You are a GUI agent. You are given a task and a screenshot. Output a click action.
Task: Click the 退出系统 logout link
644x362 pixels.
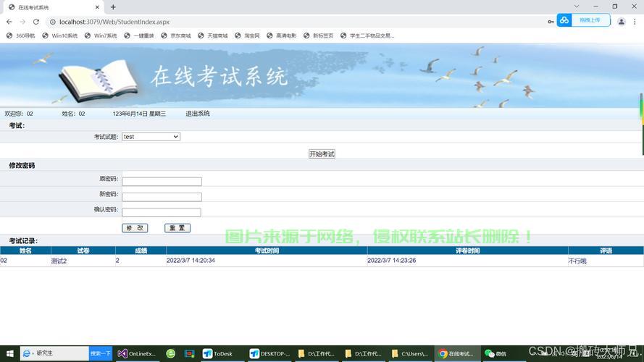coord(198,113)
